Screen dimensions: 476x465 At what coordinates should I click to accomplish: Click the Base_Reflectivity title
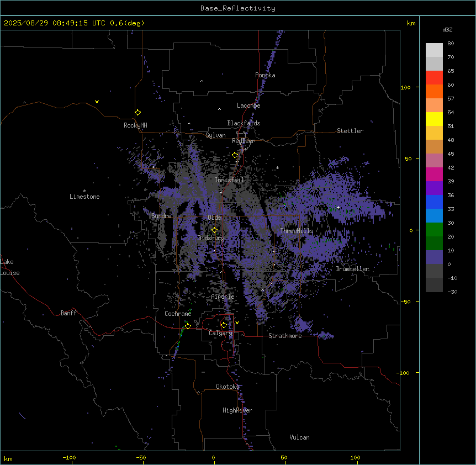[x=238, y=8]
